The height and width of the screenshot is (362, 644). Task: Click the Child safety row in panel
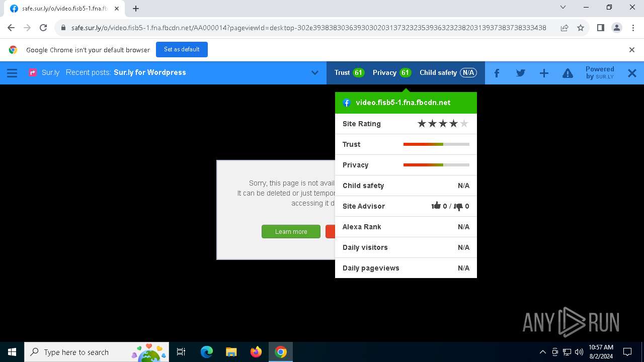click(x=406, y=186)
